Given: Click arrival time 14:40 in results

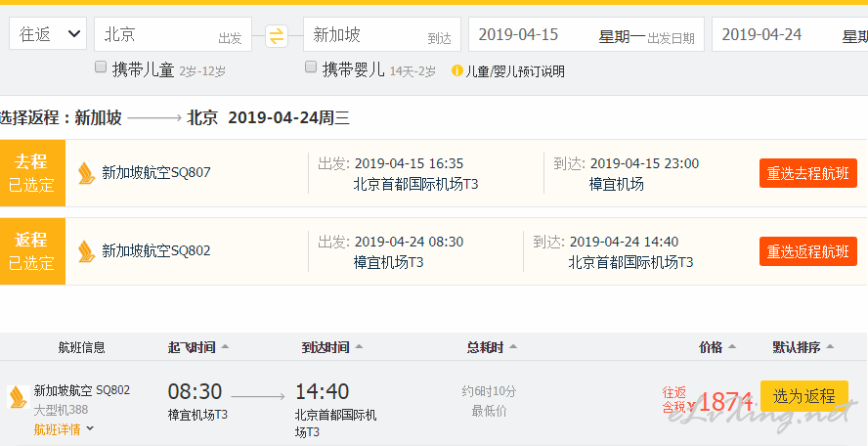Looking at the screenshot, I should coord(323,391).
